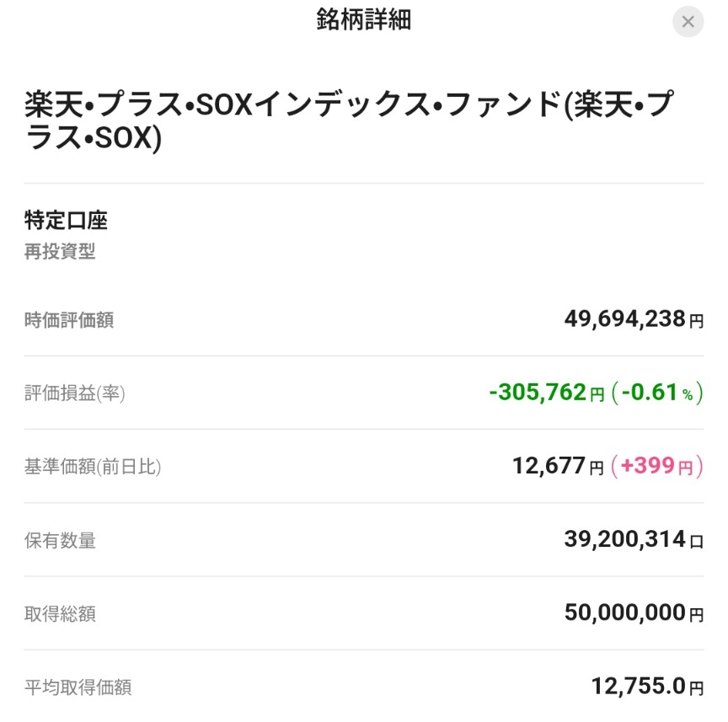Select the 評価損益(率) row label
This screenshot has height=722, width=728.
[x=74, y=393]
